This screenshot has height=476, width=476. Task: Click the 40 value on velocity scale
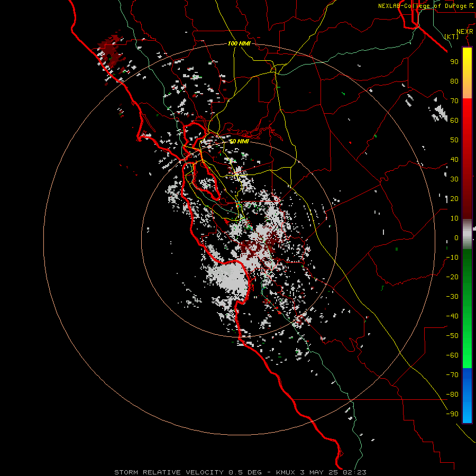(x=454, y=159)
